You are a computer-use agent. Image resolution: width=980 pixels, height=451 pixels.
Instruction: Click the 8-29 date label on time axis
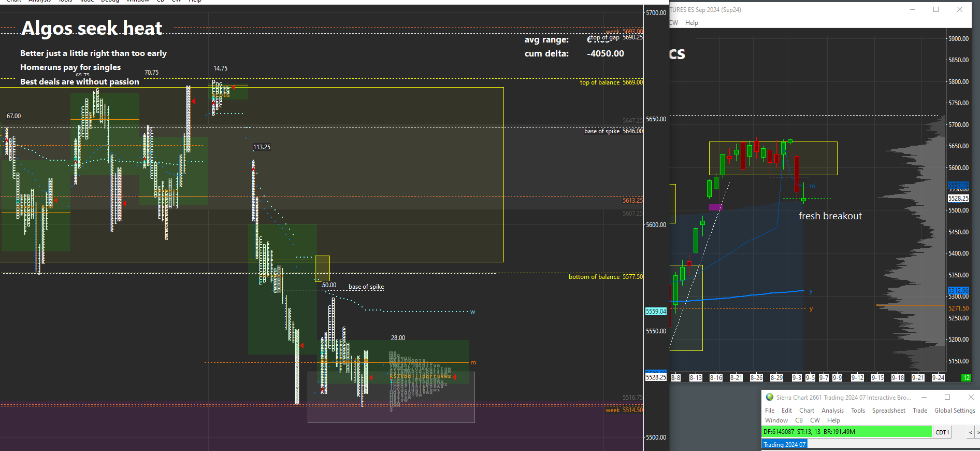click(776, 377)
